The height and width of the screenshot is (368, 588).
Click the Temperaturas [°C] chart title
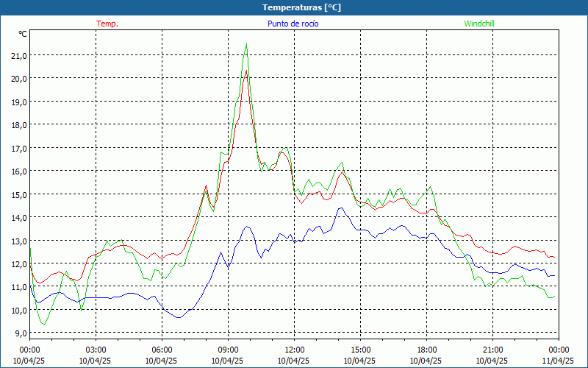[302, 7]
